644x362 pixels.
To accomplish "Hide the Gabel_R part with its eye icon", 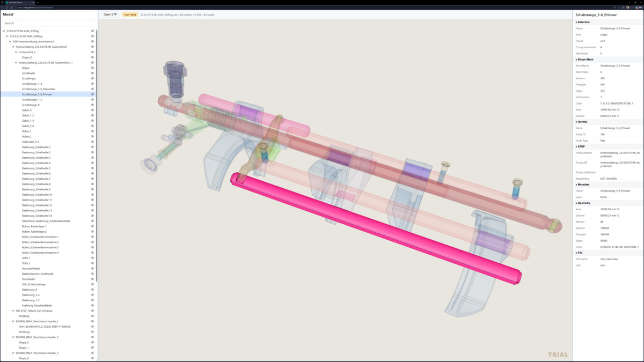I will pyautogui.click(x=92, y=110).
